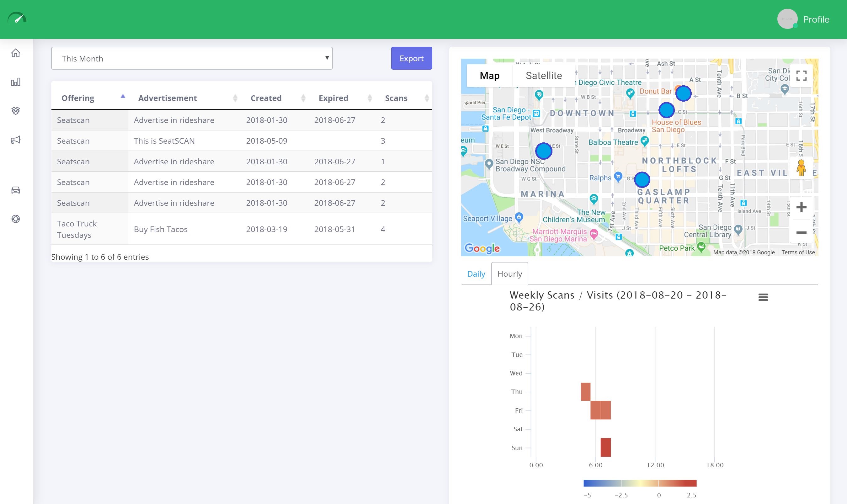This screenshot has height=504, width=847.
Task: Select the 'This is SeatSCAN' advertisement cell
Action: coord(184,141)
